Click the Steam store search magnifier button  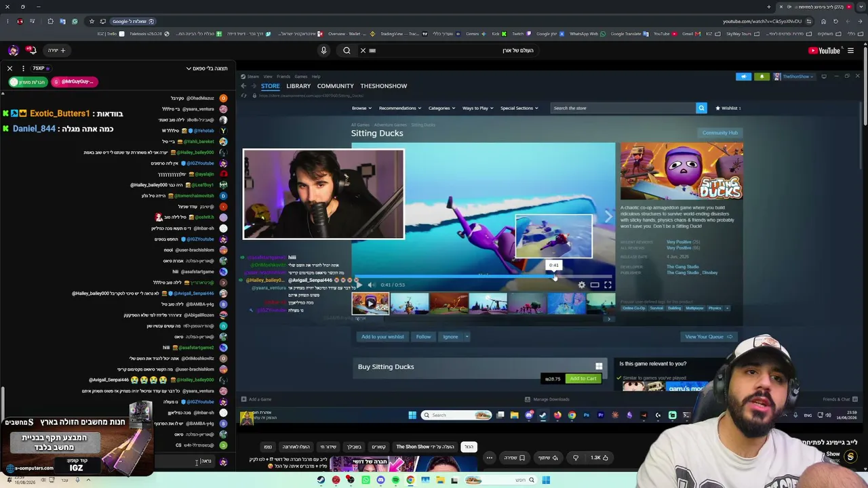tap(701, 108)
